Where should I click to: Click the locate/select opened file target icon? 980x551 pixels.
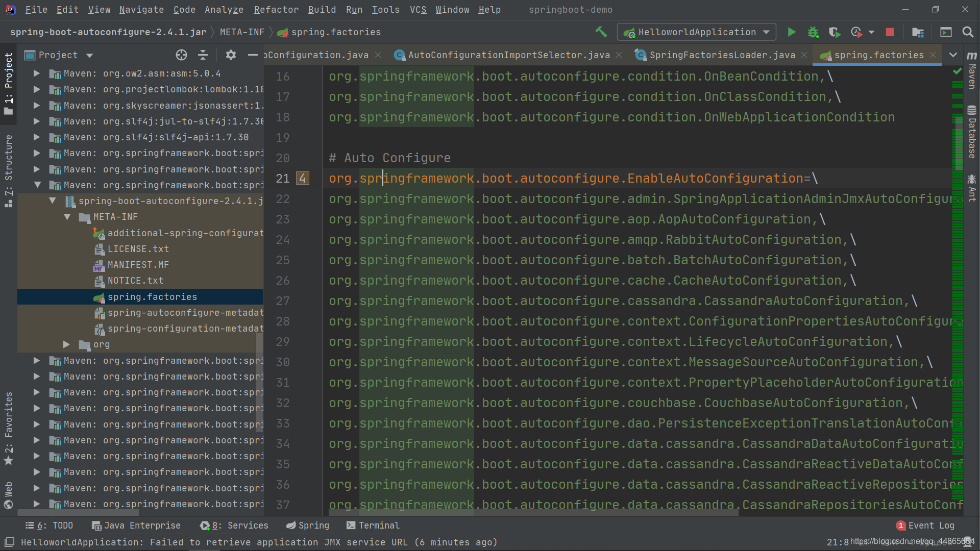[181, 55]
